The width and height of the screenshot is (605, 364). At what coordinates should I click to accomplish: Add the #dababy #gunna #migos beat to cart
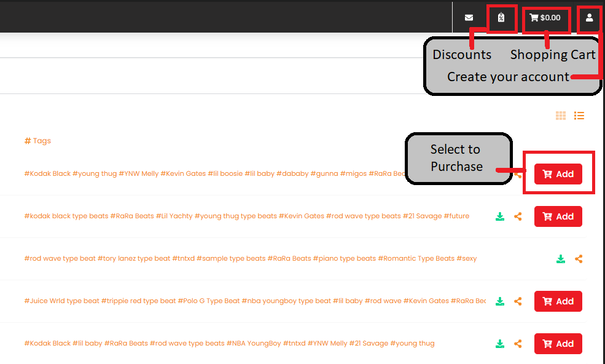coord(558,174)
